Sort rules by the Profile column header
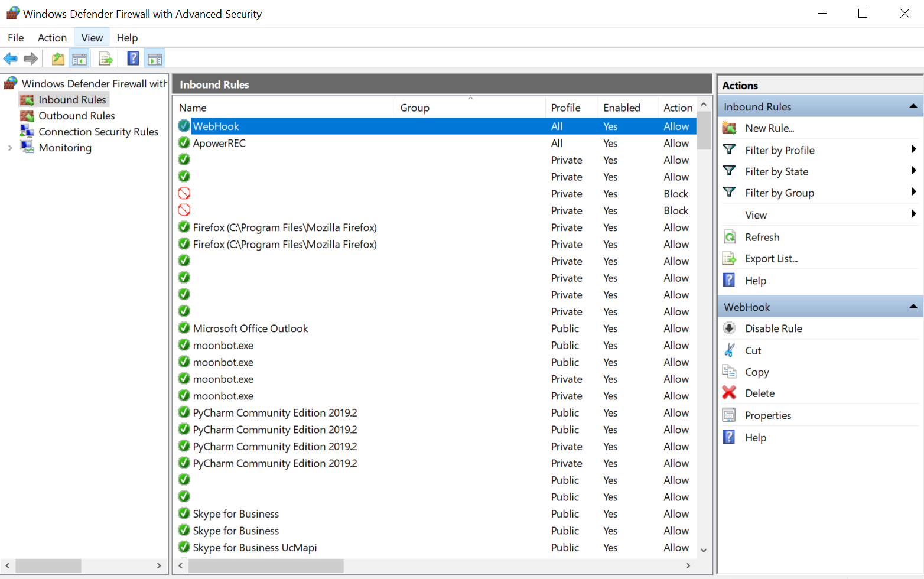This screenshot has width=924, height=579. [x=571, y=108]
